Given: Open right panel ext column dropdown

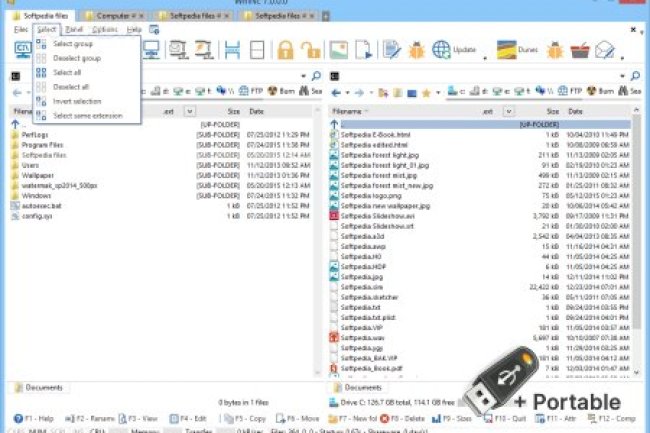Looking at the screenshot, I should coord(509,111).
